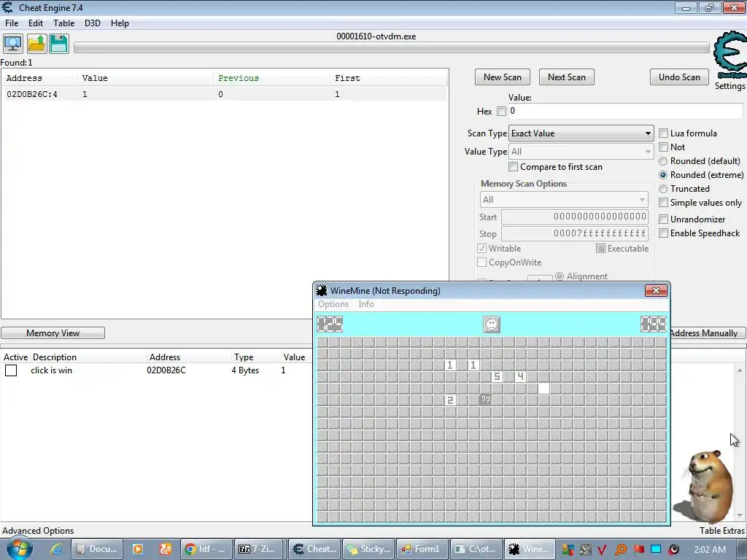Open the D3D menu
The height and width of the screenshot is (560, 747).
click(93, 23)
